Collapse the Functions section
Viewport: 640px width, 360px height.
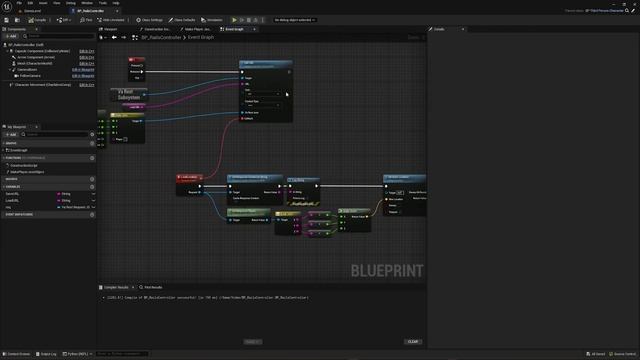point(4,158)
